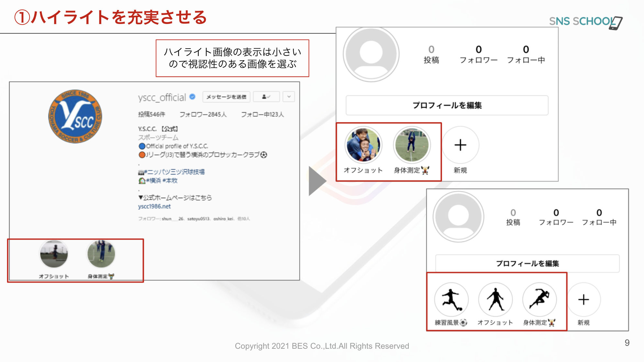Click the grey default avatar in upper profile
Screen dimensions: 644x362
(x=371, y=54)
